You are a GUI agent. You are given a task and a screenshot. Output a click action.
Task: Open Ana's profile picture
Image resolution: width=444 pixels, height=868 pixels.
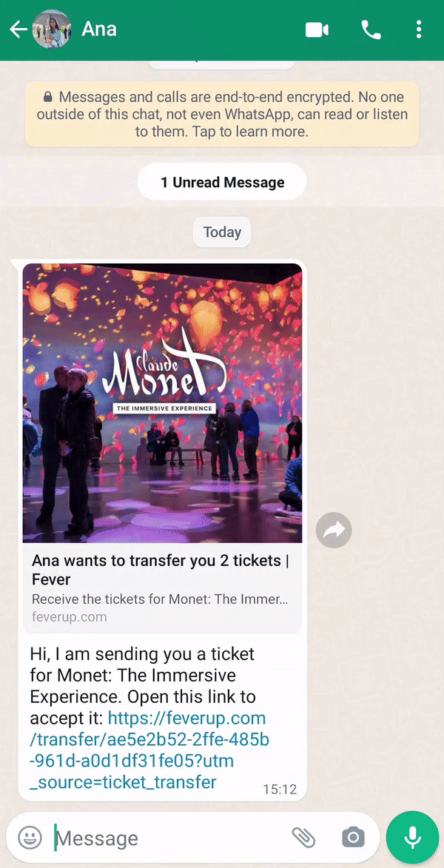pyautogui.click(x=52, y=30)
